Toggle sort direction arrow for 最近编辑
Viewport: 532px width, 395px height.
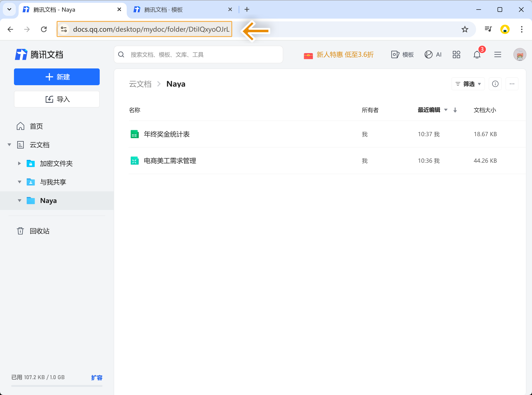[455, 110]
